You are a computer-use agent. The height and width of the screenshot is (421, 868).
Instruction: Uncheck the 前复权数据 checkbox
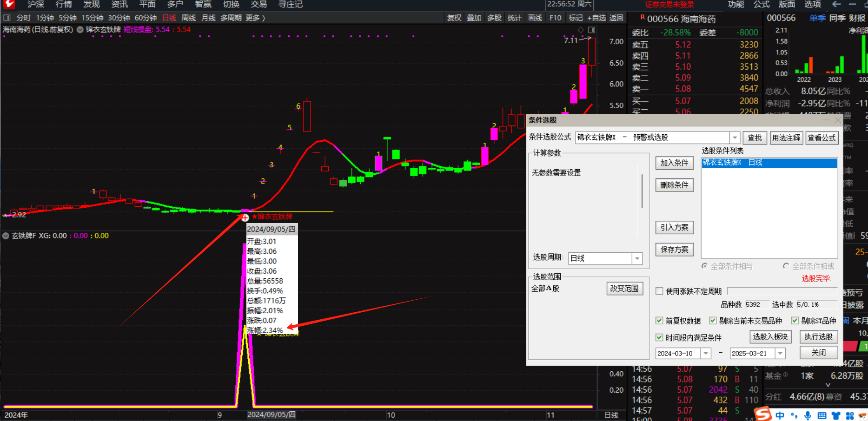(659, 321)
